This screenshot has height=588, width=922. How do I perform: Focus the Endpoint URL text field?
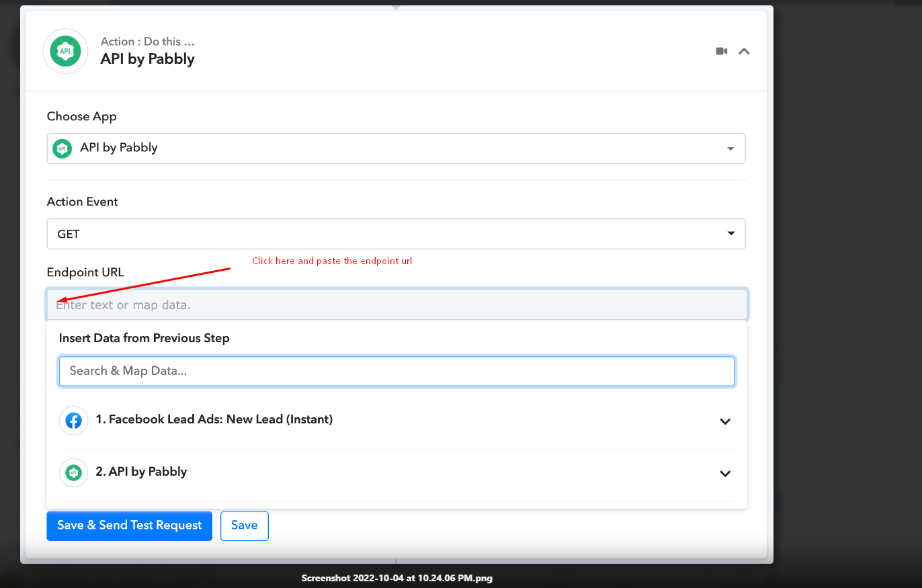[x=396, y=305]
